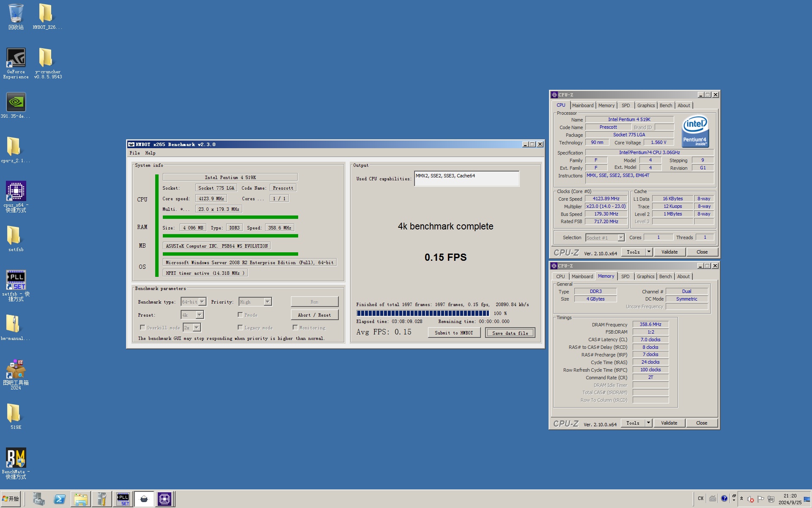812x508 pixels.
Task: Open File menu in HWBOT x265 Benchmark
Action: coord(135,153)
